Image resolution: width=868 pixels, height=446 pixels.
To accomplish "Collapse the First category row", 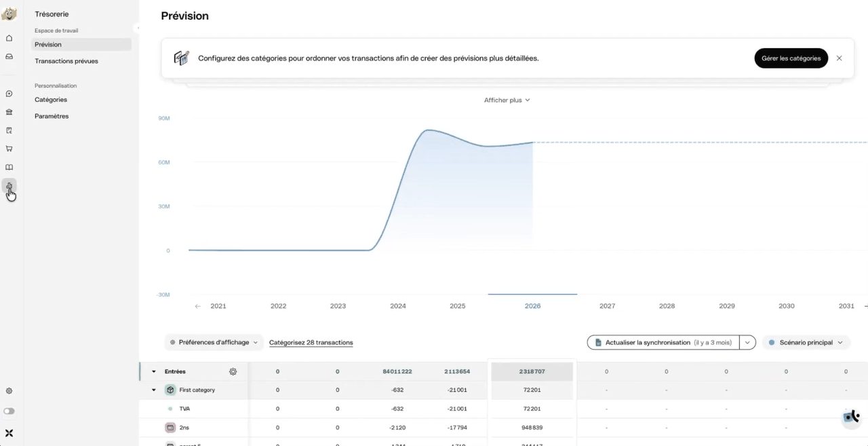I will point(154,390).
